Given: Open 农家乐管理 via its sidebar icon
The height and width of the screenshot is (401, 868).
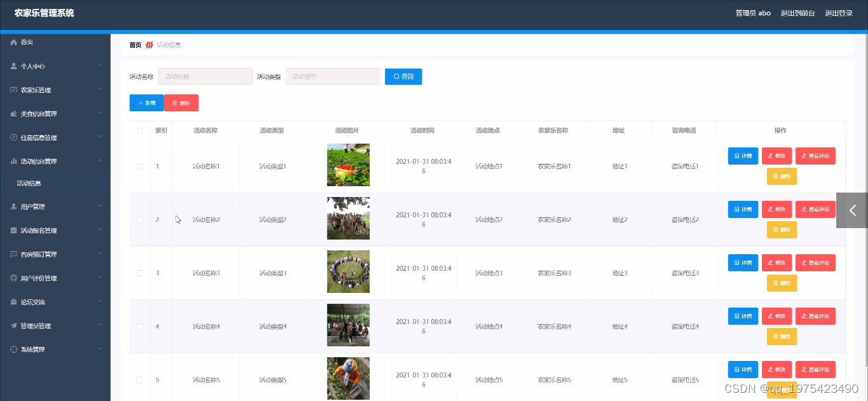Looking at the screenshot, I should pos(14,90).
